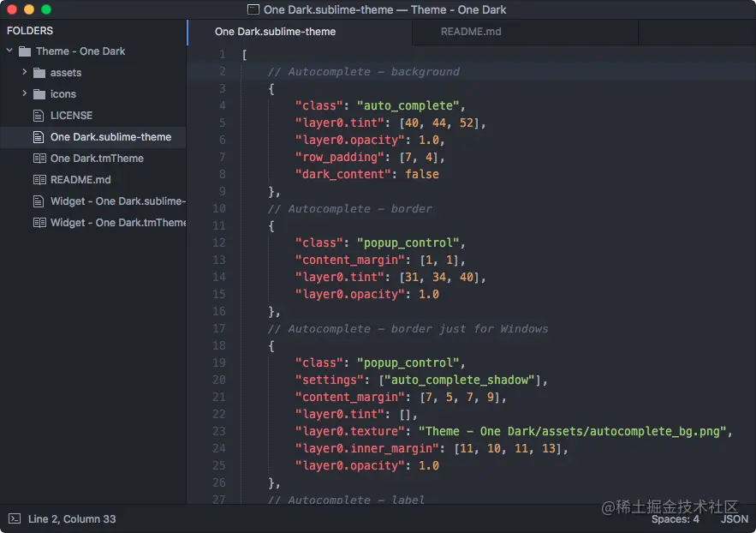Click the "// Autocomplete – border" comment on line 10
The image size is (756, 533).
tap(350, 208)
